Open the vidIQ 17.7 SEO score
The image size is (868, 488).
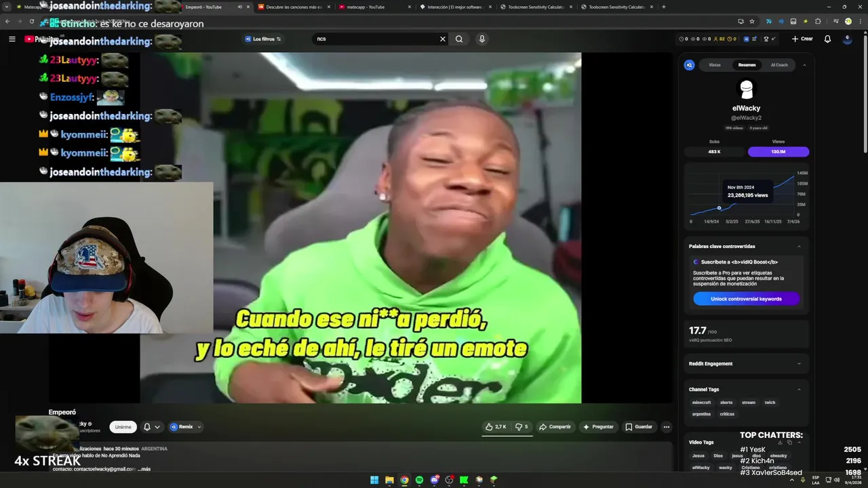coord(746,333)
